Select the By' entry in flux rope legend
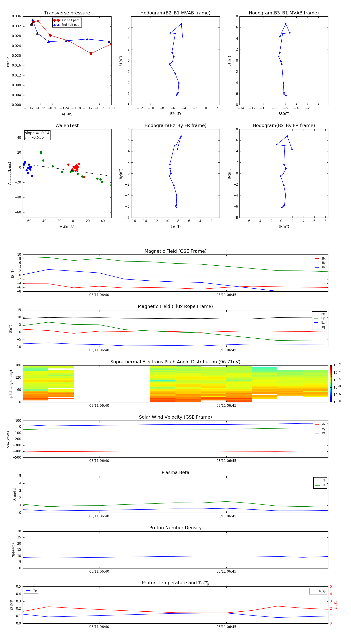This screenshot has width=351, height=644. (x=320, y=318)
